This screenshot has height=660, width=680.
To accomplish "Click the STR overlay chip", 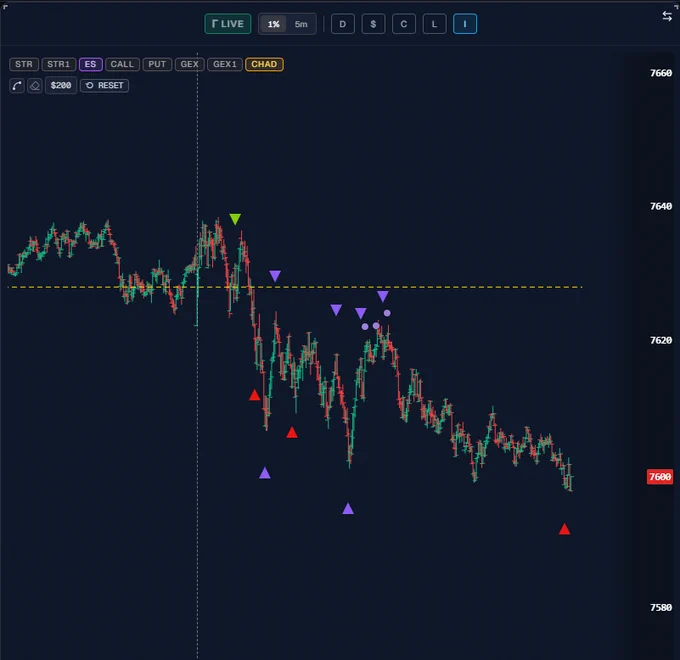I will coord(24,64).
